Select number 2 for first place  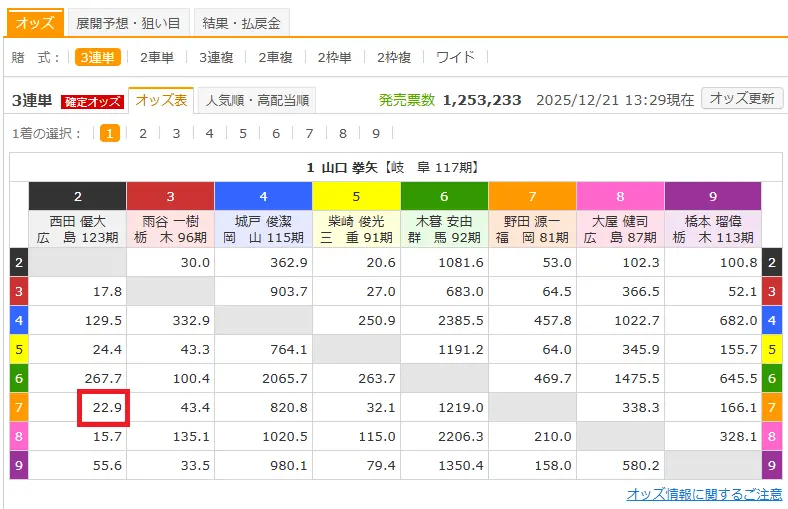[x=143, y=133]
